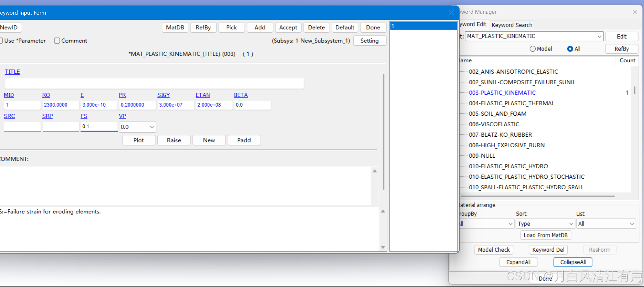
Task: Click the ETAN parameter link
Action: (x=203, y=95)
